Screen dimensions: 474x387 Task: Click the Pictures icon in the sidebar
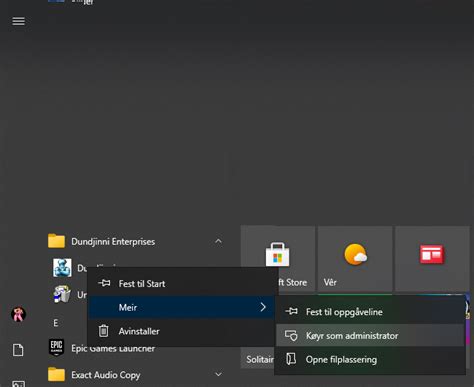(18, 384)
